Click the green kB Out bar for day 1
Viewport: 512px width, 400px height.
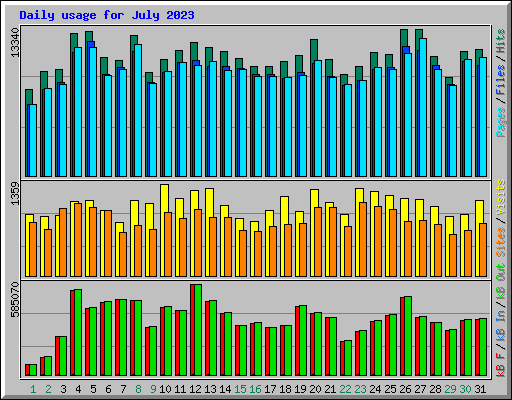[33, 370]
